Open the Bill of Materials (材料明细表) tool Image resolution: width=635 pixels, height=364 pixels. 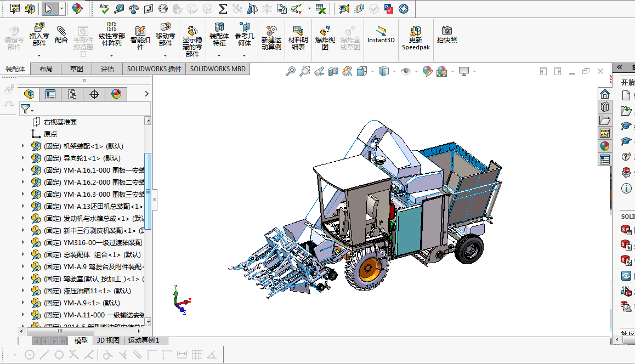[298, 30]
